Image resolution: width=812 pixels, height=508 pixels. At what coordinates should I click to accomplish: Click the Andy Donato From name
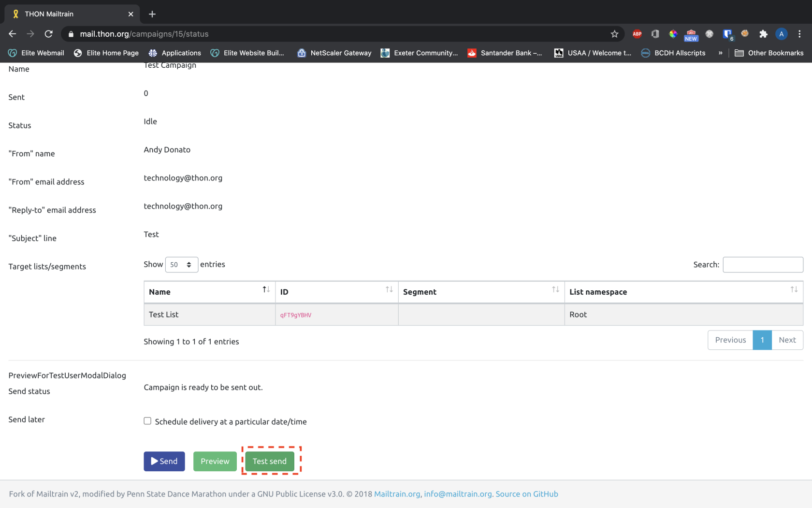pyautogui.click(x=167, y=150)
